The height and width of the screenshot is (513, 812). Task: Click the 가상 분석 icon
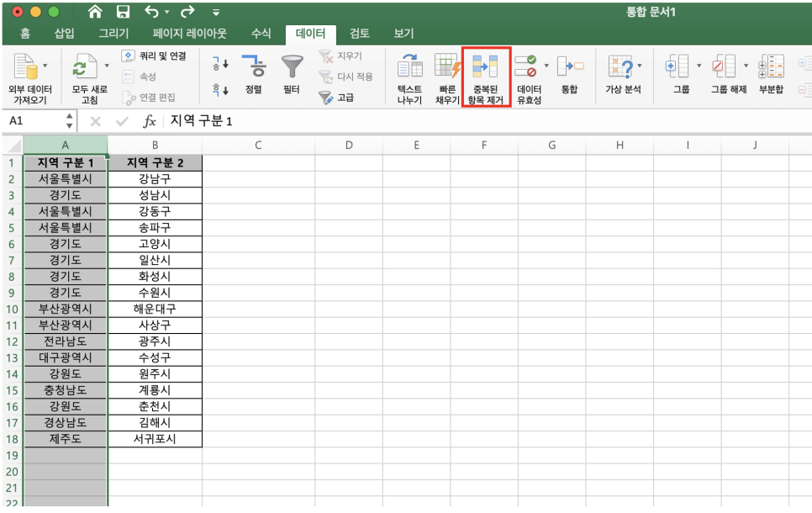click(x=620, y=66)
